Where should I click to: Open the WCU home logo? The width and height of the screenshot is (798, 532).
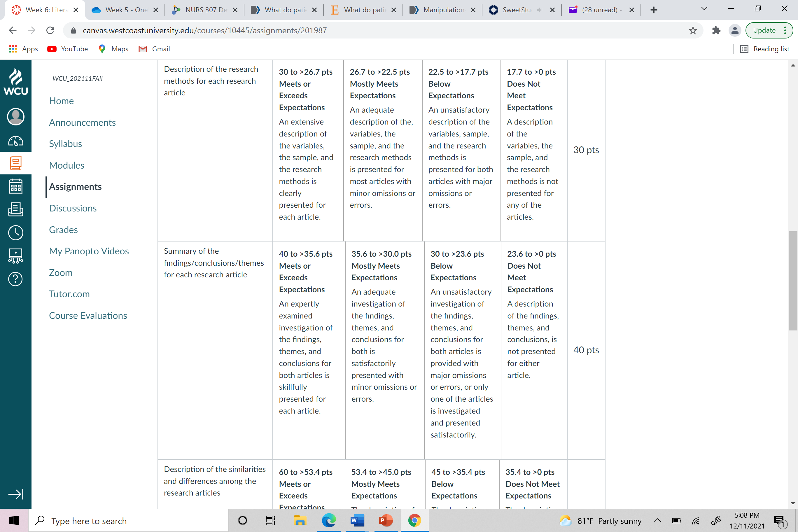[16, 81]
